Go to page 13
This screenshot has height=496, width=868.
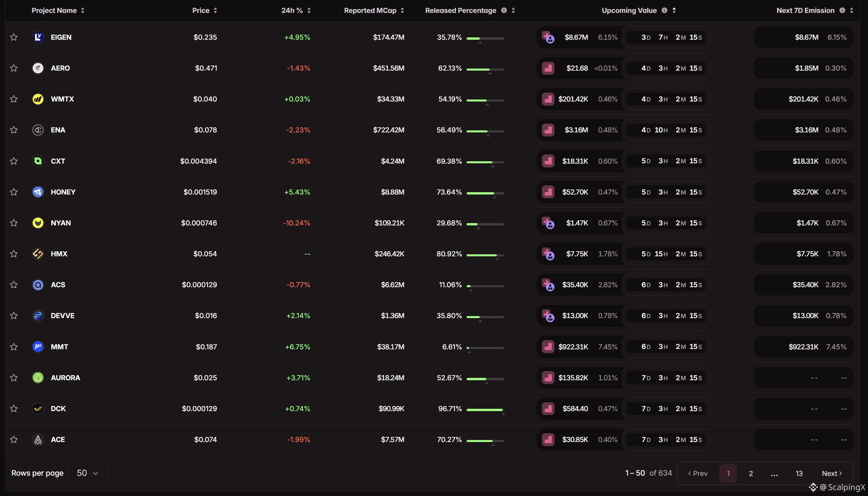[799, 473]
